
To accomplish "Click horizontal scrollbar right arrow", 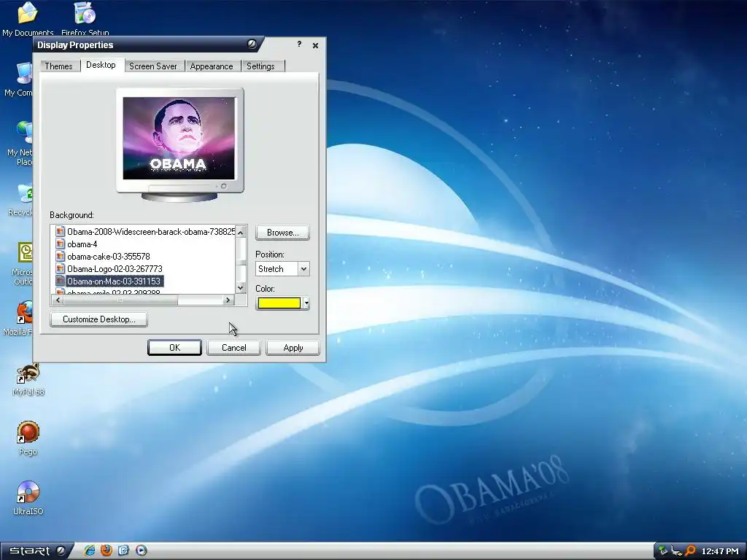I will [x=228, y=300].
